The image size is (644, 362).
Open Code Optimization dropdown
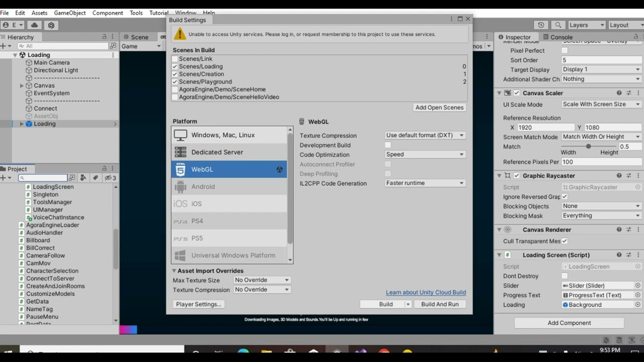(x=425, y=154)
